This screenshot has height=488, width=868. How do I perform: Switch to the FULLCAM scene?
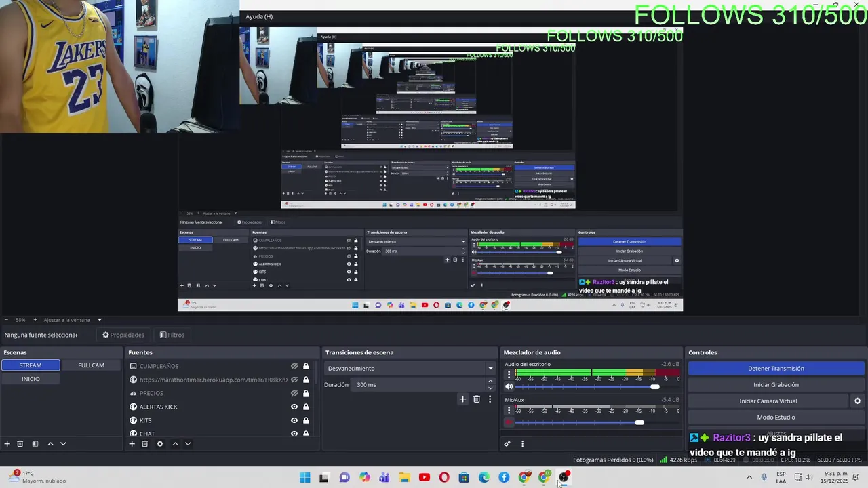(91, 365)
